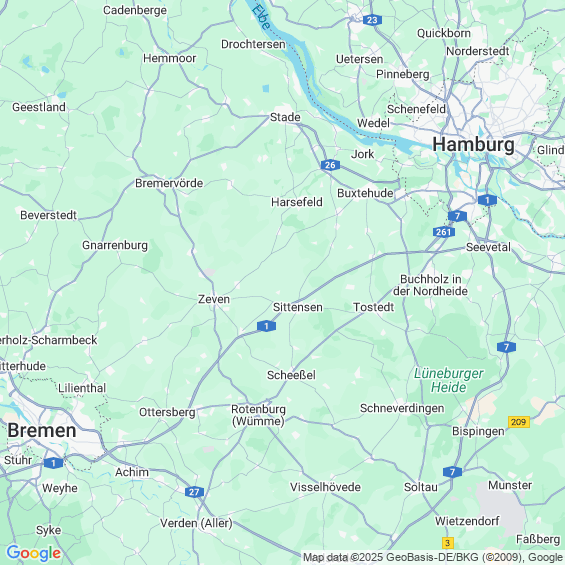Select the Hamburg city label
This screenshot has width=565, height=565.
pyautogui.click(x=473, y=144)
